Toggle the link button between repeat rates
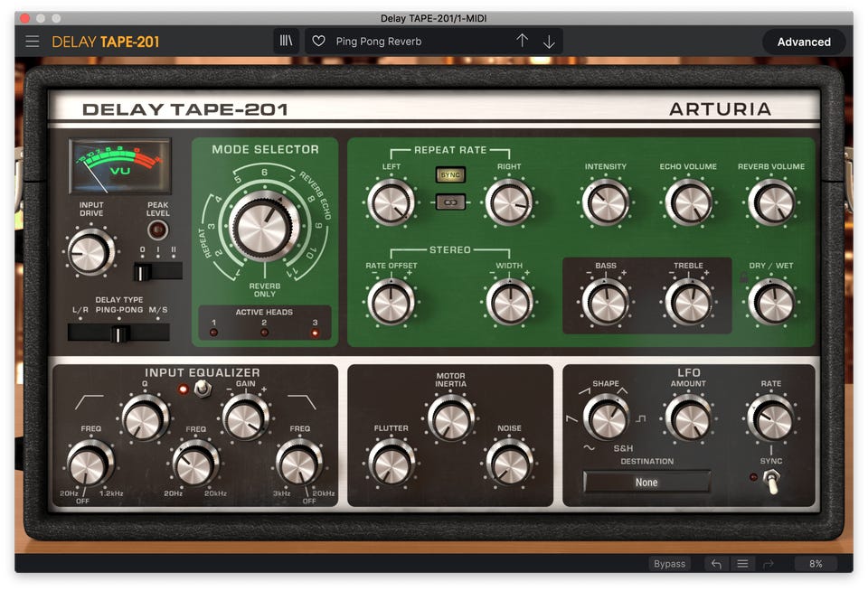This screenshot has width=868, height=591. tap(449, 202)
